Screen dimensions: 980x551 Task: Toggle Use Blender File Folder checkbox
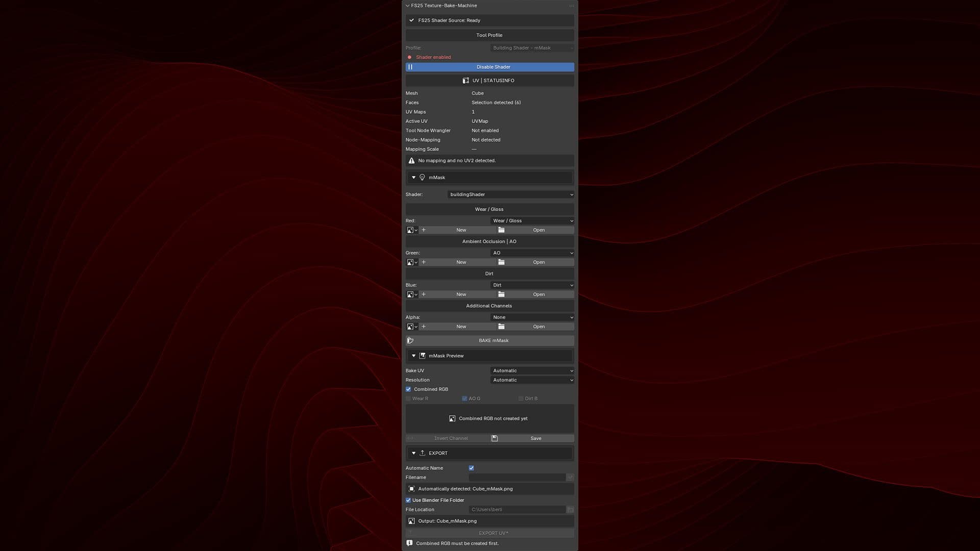point(408,500)
